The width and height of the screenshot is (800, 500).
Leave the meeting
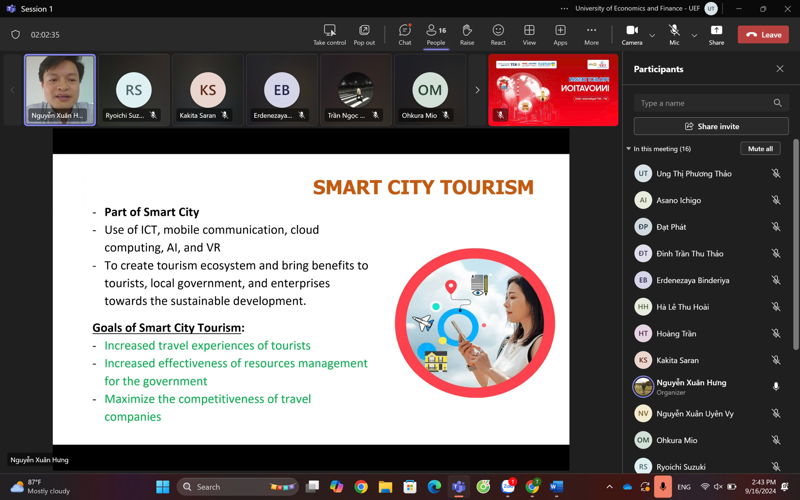pyautogui.click(x=763, y=35)
